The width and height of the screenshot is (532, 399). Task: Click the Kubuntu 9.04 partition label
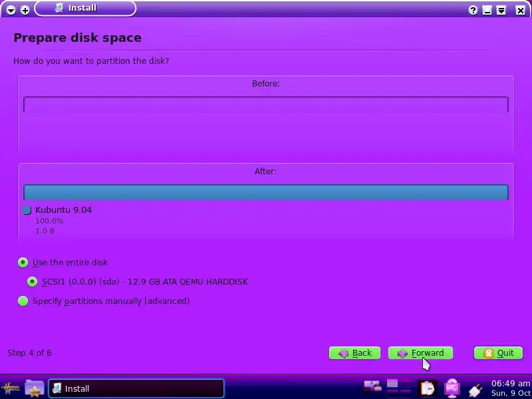pyautogui.click(x=63, y=209)
